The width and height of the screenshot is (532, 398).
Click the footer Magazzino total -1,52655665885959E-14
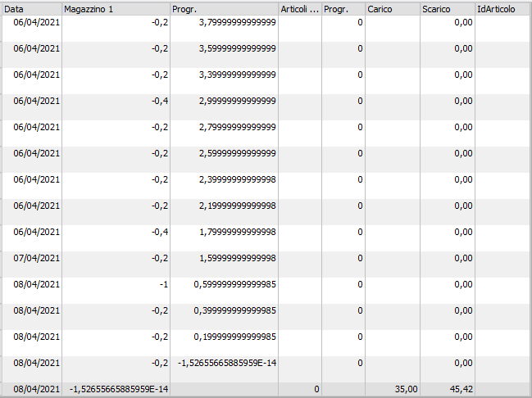[116, 389]
